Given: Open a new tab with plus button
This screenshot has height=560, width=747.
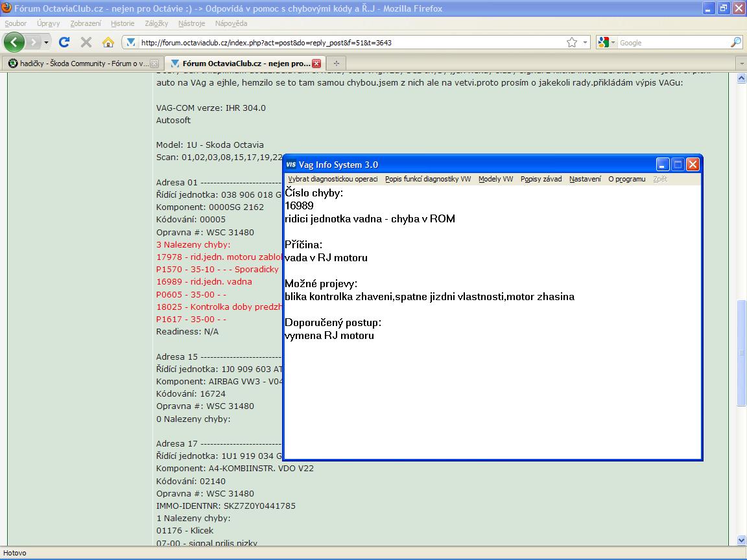Looking at the screenshot, I should tap(336, 64).
